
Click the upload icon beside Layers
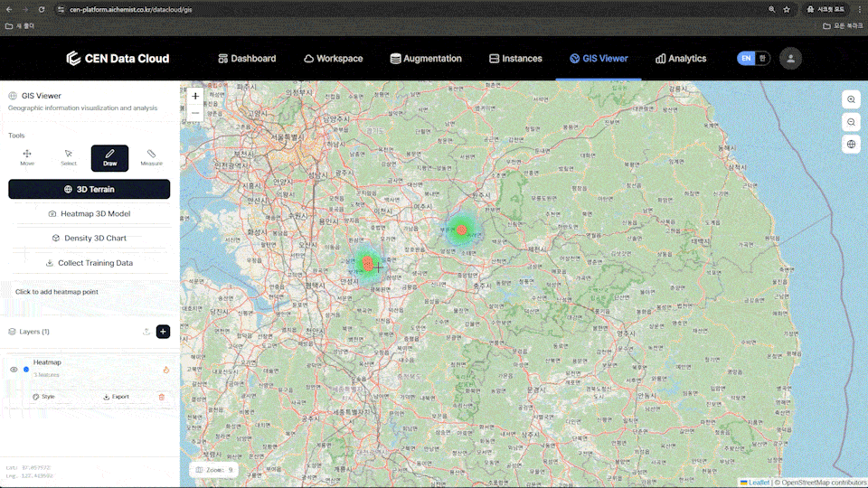coord(146,332)
